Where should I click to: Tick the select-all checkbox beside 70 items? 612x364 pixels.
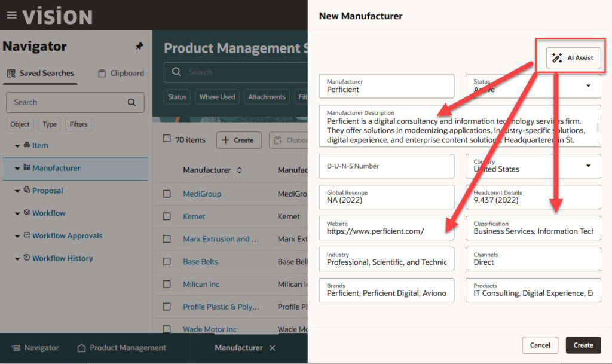click(x=167, y=139)
